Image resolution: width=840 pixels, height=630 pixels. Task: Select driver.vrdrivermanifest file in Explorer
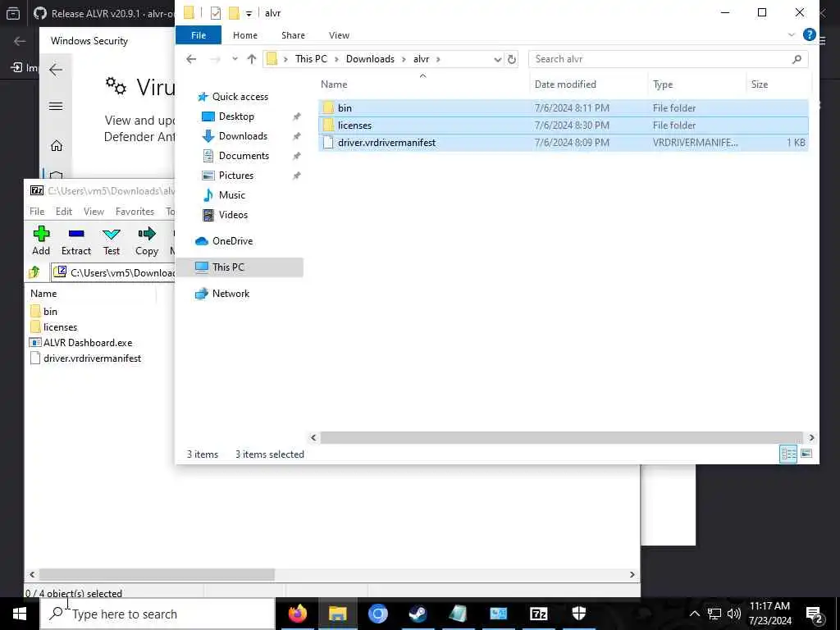point(563,143)
